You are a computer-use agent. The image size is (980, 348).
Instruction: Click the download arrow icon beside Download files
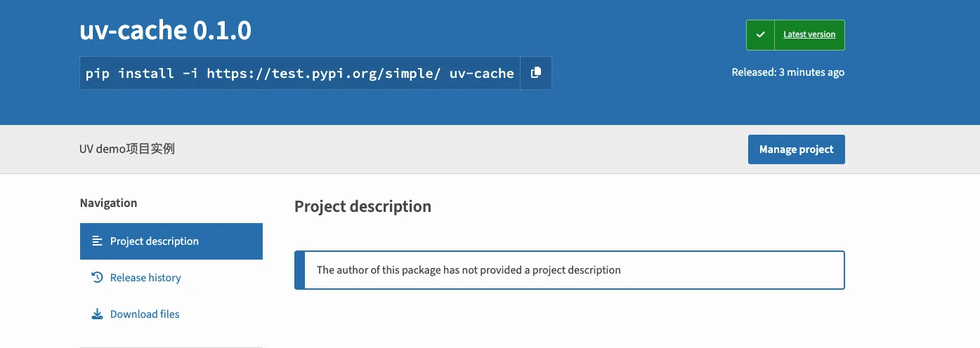tap(98, 314)
